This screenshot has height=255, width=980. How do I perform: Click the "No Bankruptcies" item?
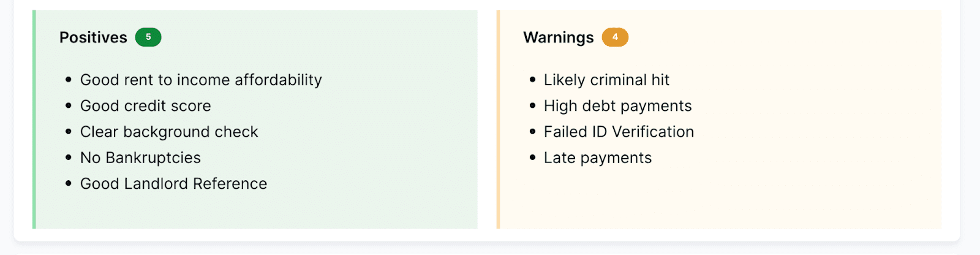point(140,158)
